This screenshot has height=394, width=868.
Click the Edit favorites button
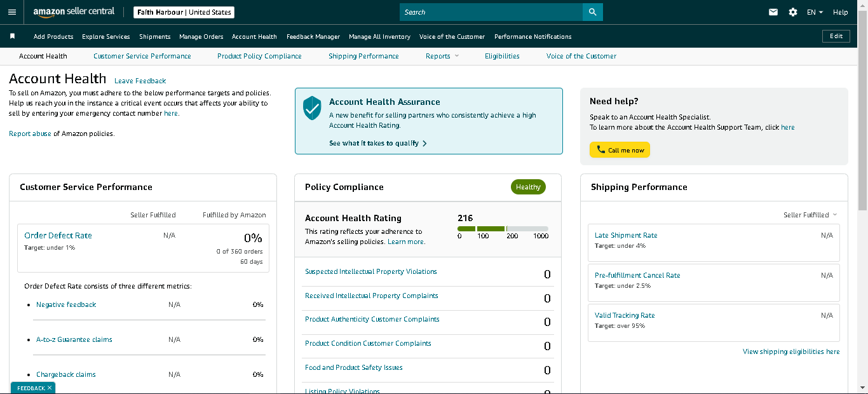click(x=836, y=36)
